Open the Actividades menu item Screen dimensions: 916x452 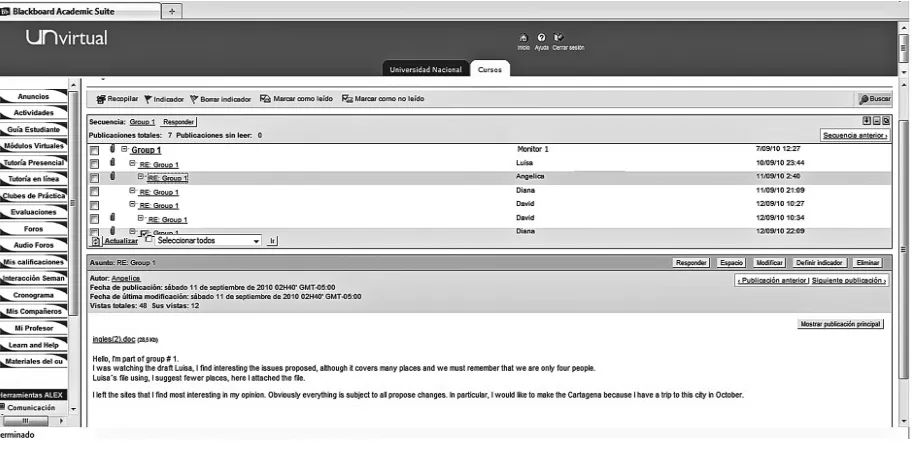tap(33, 113)
